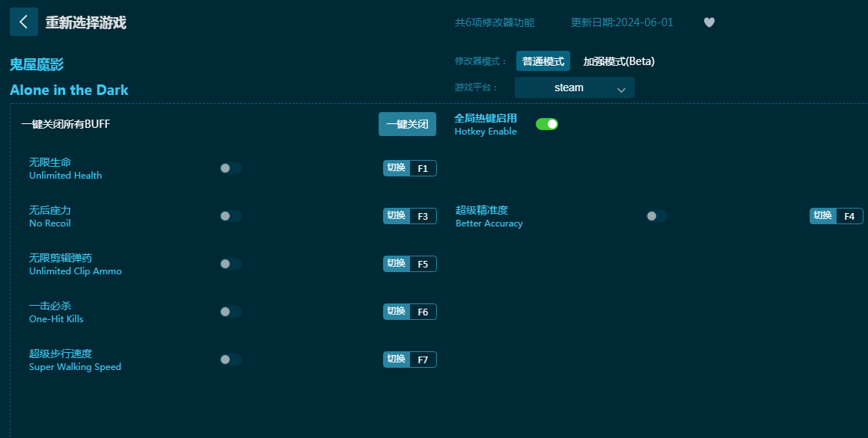Enable Better Accuracy switch
Screen dimensions: 868x438
point(657,216)
